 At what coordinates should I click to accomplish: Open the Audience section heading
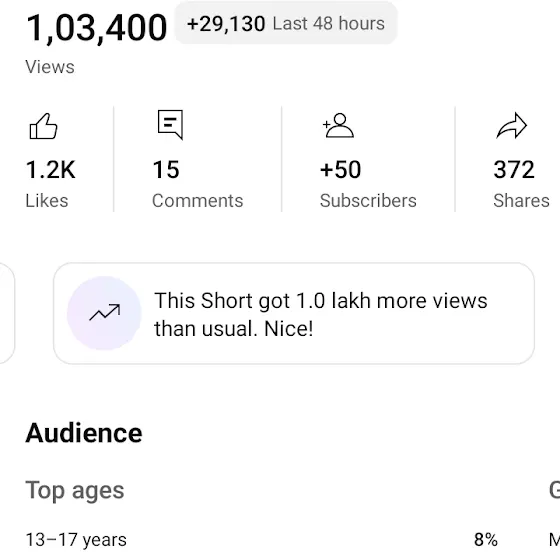click(84, 433)
